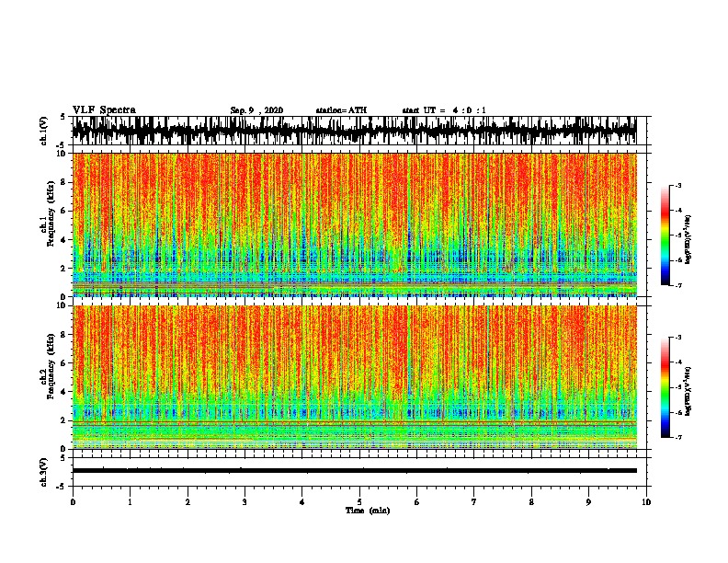Click the "station=ATH" label

341,110
